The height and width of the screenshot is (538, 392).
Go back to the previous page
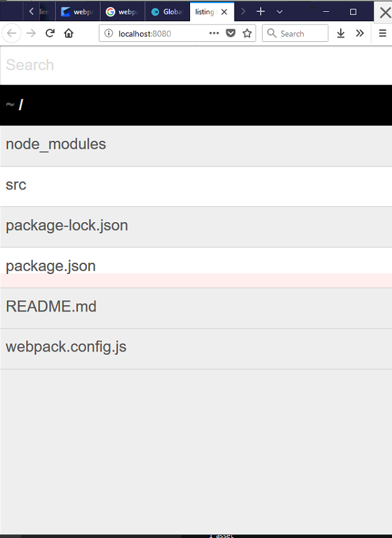[12, 33]
